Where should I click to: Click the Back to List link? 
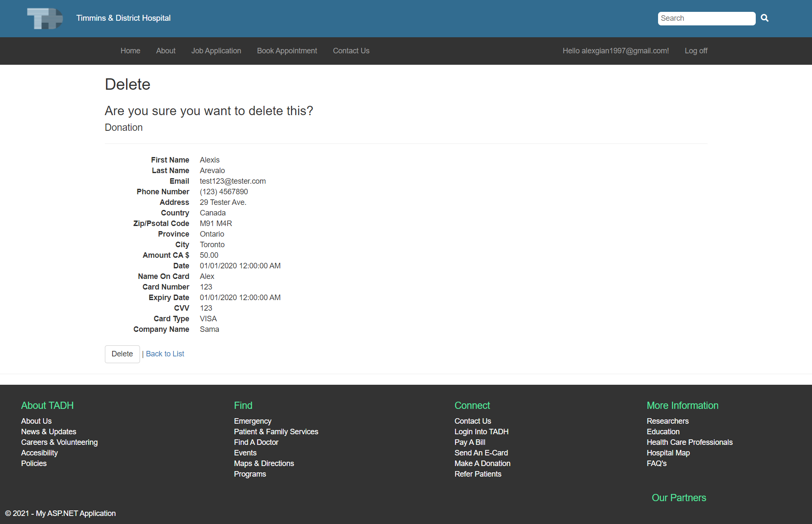pyautogui.click(x=165, y=354)
